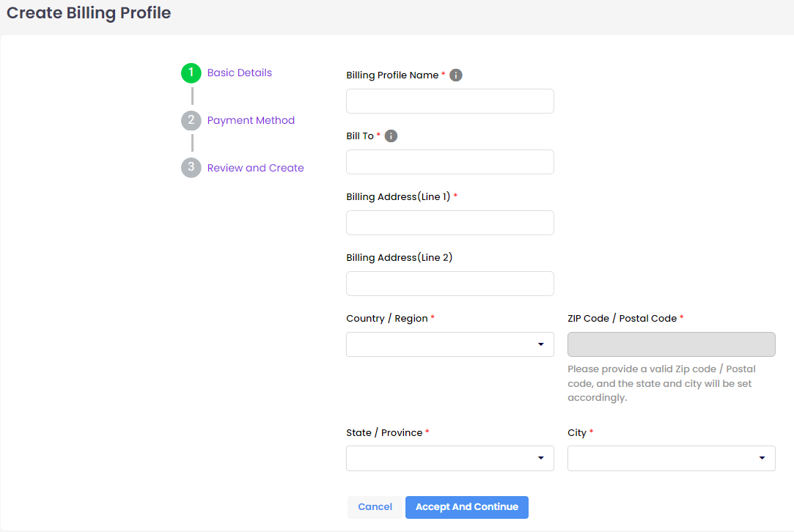Click the Country / Region label
Viewport: 794px width, 532px height.
click(x=387, y=318)
